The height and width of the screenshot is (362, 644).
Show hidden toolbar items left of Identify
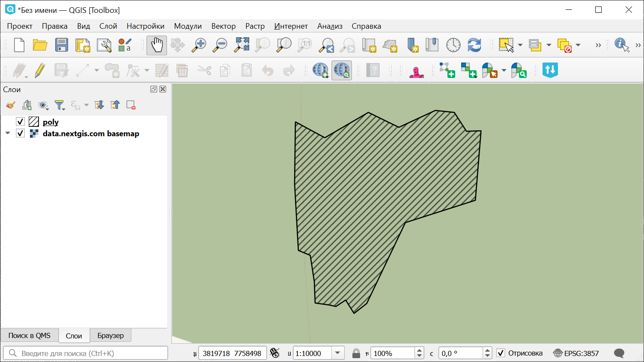click(x=598, y=45)
